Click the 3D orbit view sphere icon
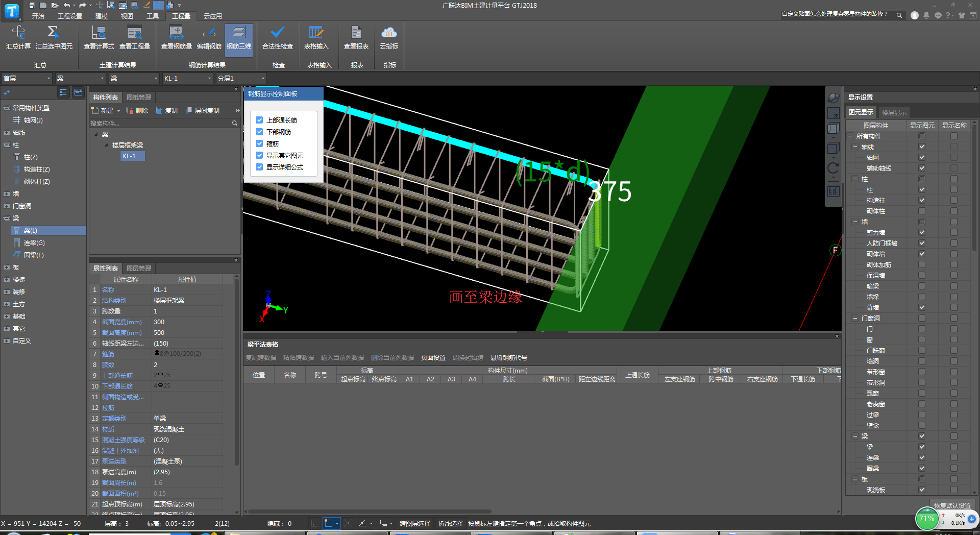 point(834,98)
